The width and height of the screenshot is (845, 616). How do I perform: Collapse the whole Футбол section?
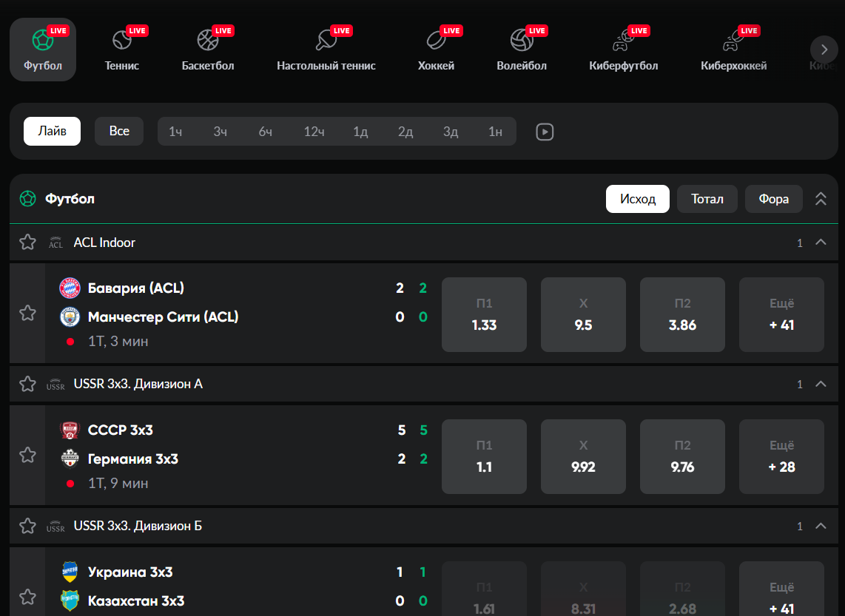pos(821,199)
